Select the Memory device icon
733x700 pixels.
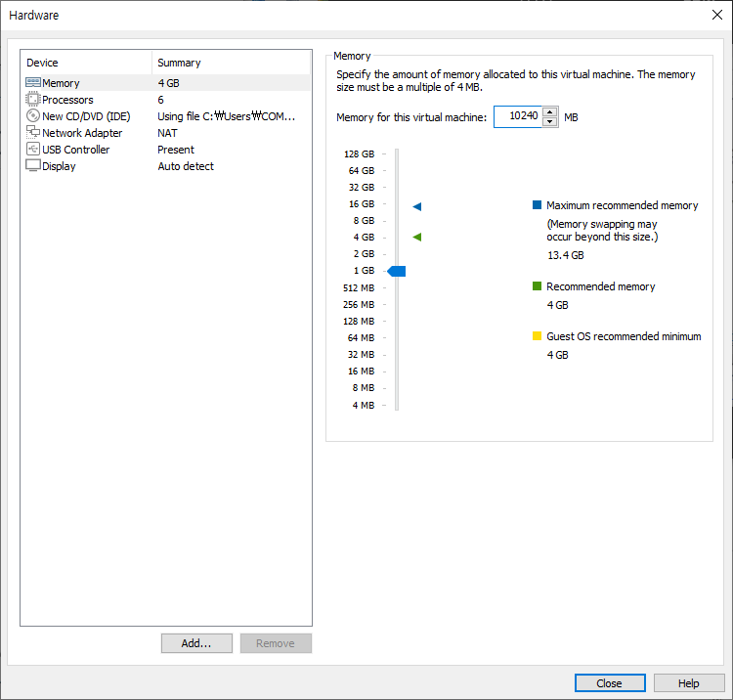(x=33, y=83)
